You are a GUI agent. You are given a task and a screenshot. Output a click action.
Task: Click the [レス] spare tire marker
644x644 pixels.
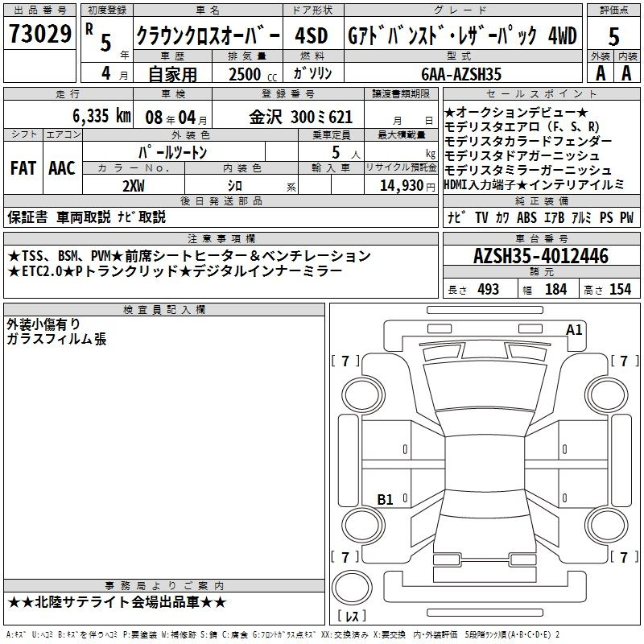pos(351,617)
